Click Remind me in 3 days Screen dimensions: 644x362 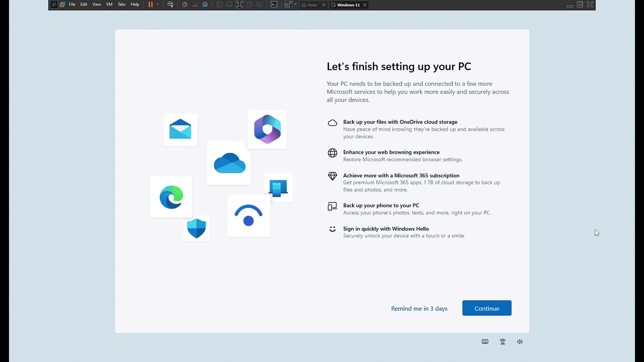coord(419,309)
